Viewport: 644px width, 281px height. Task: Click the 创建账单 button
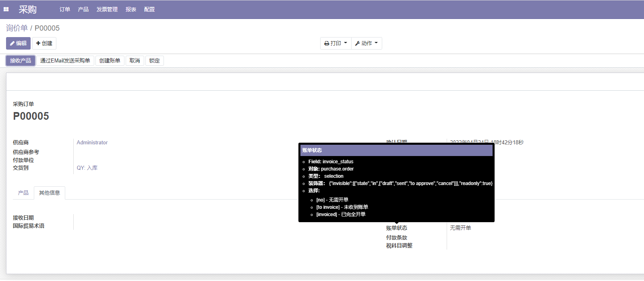coord(110,60)
